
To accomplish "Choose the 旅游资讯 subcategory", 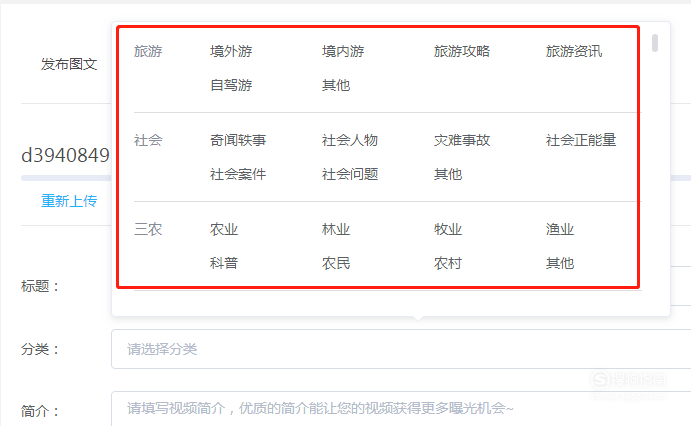I will pyautogui.click(x=574, y=52).
